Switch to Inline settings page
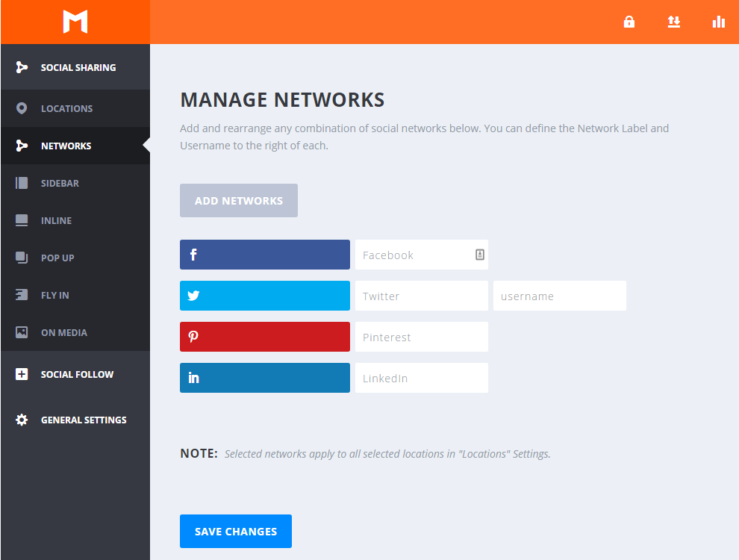The width and height of the screenshot is (739, 560). coord(56,220)
